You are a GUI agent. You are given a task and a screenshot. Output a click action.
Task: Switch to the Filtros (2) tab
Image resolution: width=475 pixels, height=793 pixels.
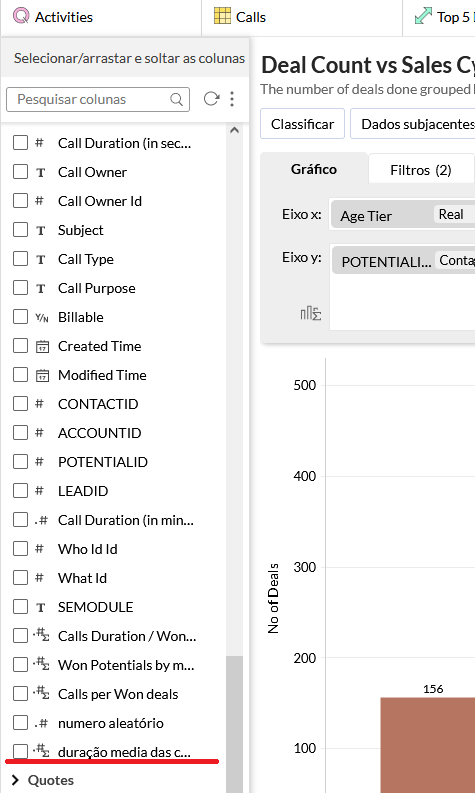coord(421,170)
